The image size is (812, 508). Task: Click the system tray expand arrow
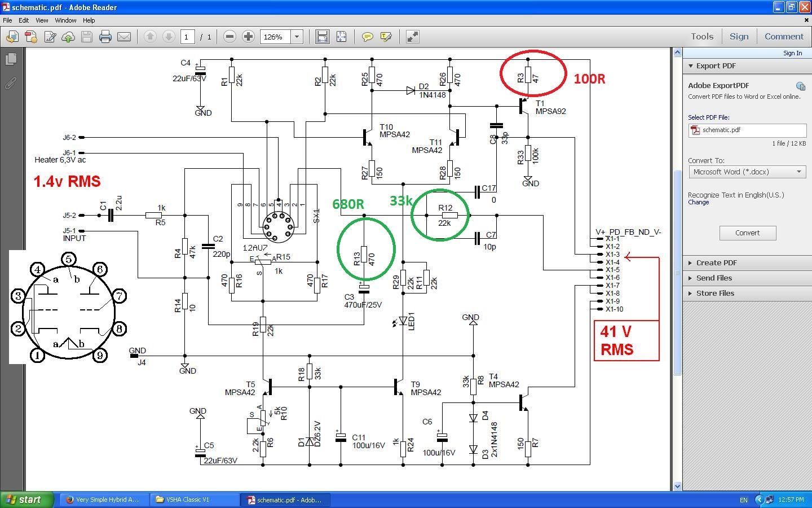(759, 500)
